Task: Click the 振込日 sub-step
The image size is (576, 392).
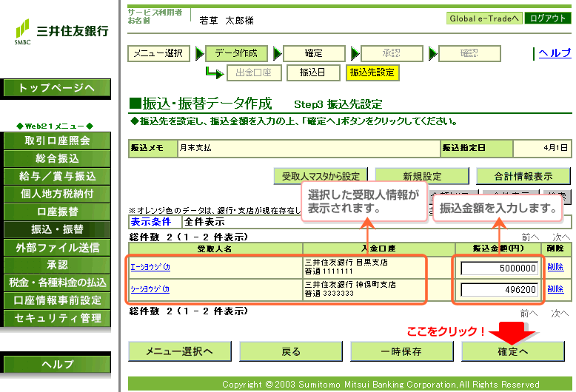Action: click(x=313, y=72)
